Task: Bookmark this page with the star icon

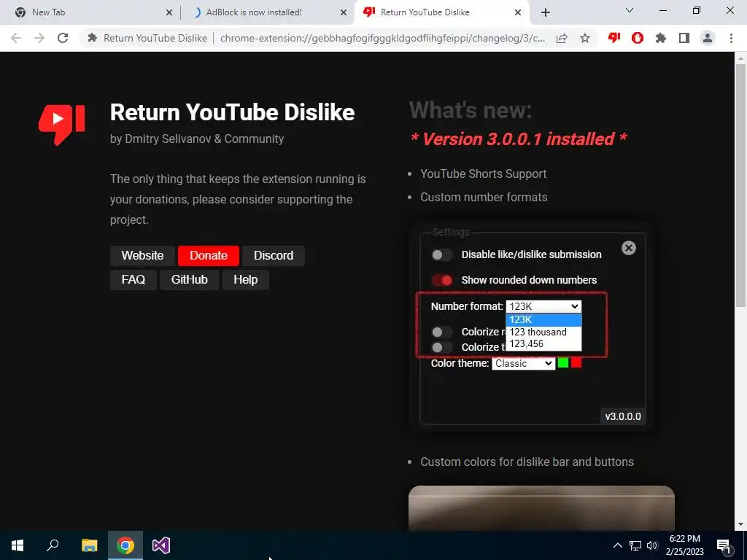Action: pos(585,38)
